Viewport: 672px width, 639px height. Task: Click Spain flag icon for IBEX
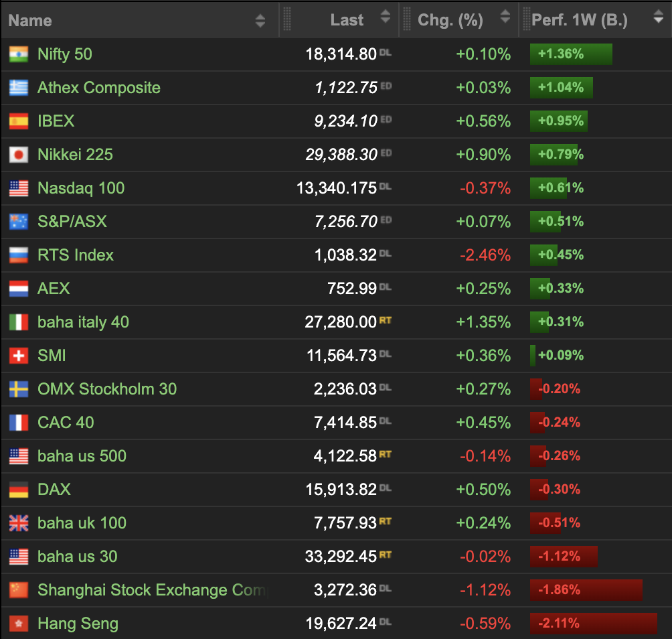tap(19, 121)
